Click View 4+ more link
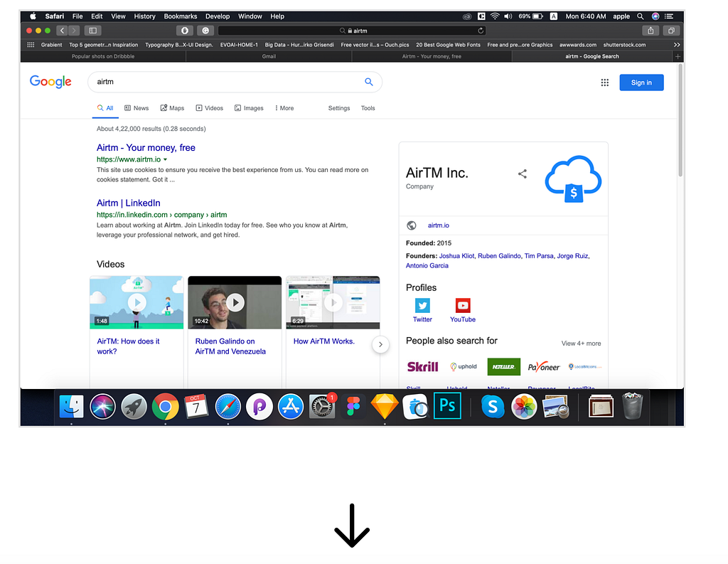This screenshot has height=564, width=728. 581,344
